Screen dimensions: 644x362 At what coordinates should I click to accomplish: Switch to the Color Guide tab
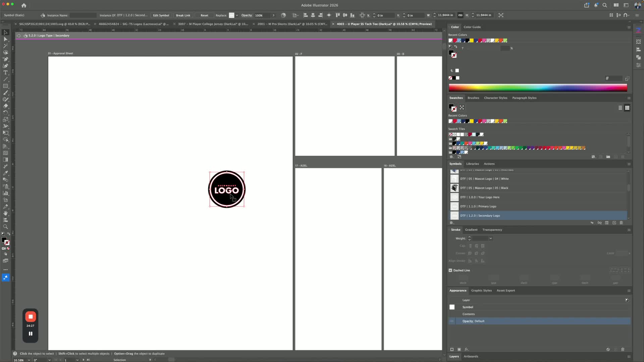[x=472, y=27]
